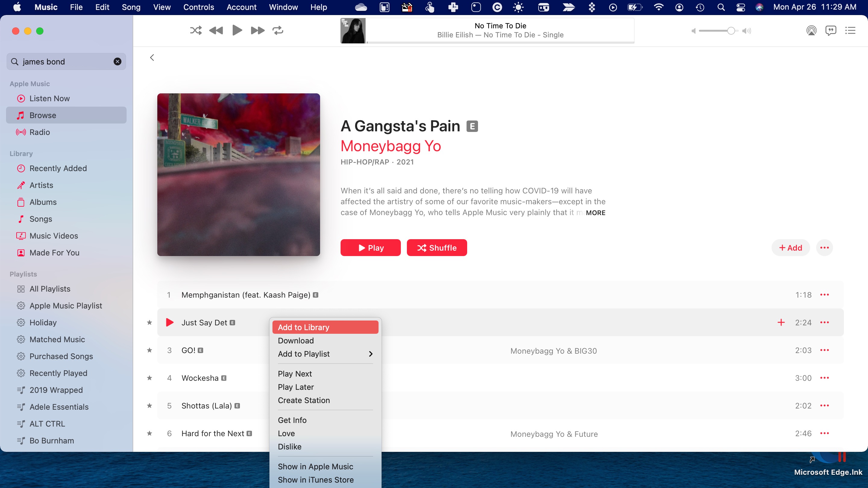Add Just Say Det with plus icon
The width and height of the screenshot is (868, 488).
coord(781,323)
